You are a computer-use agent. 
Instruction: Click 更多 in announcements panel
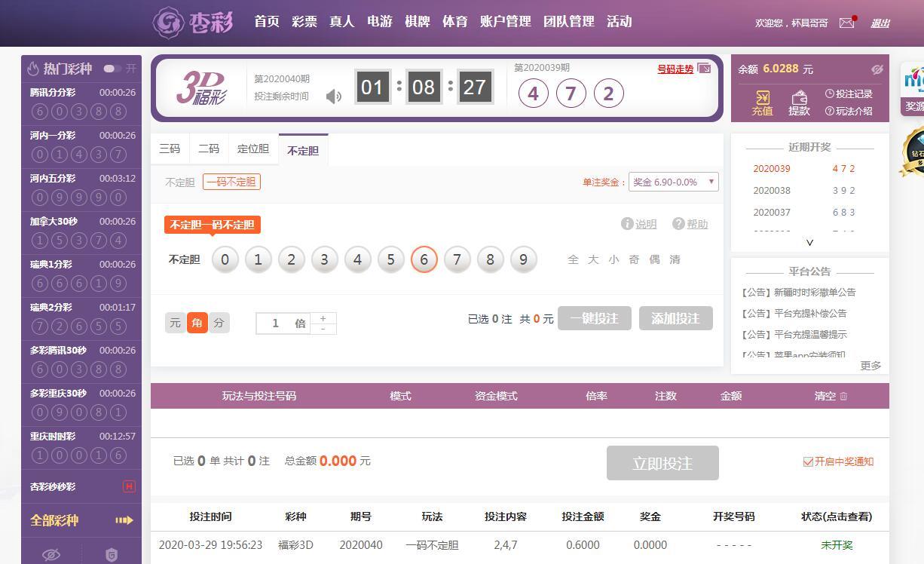pos(870,365)
